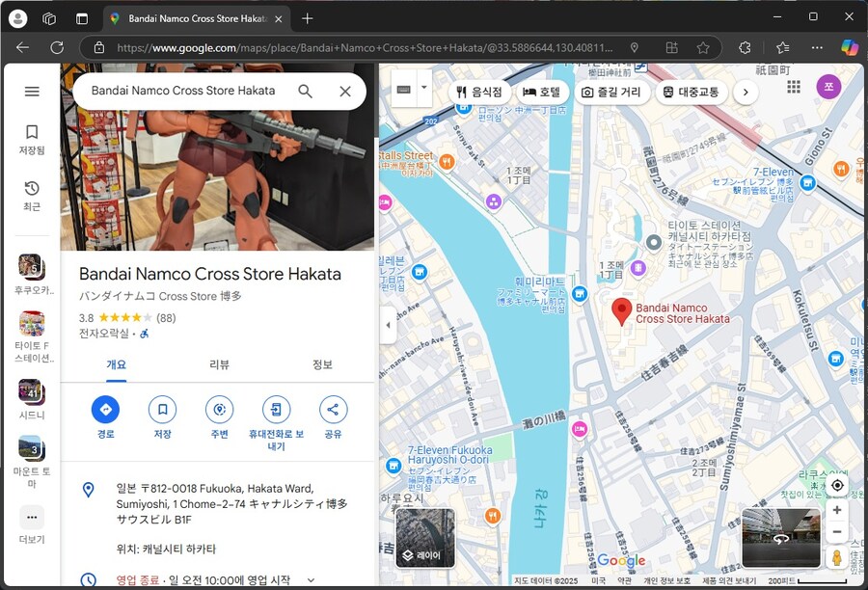Viewport: 868px width, 590px height.
Task: Open the 개인 정보 보호 privacy link
Action: (666, 580)
